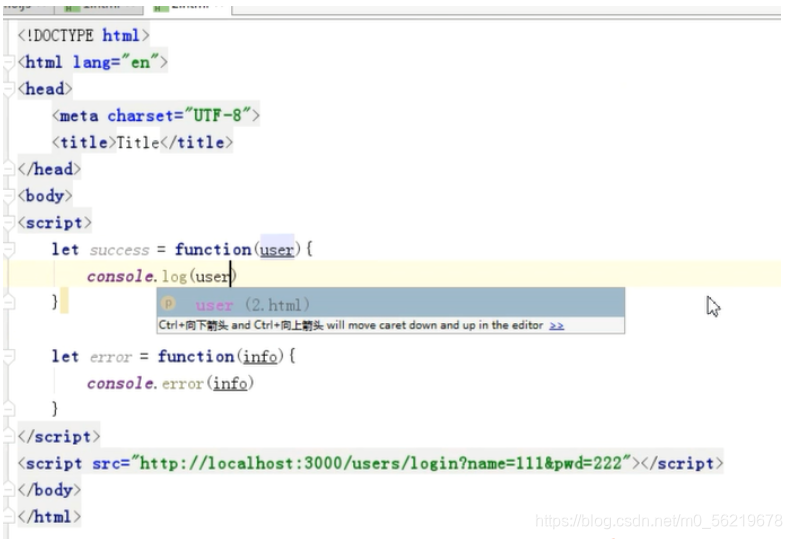
Task: Click the 'Title' text between title tags
Action: coord(137,142)
